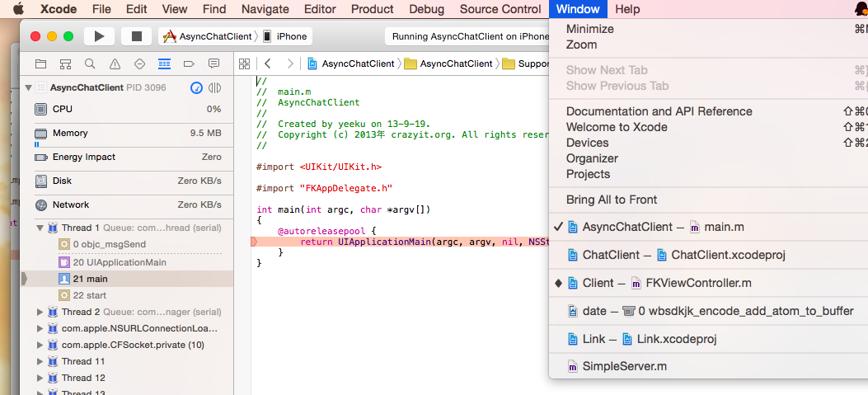Open the related items grid icon
This screenshot has height=395, width=868.
[x=244, y=63]
